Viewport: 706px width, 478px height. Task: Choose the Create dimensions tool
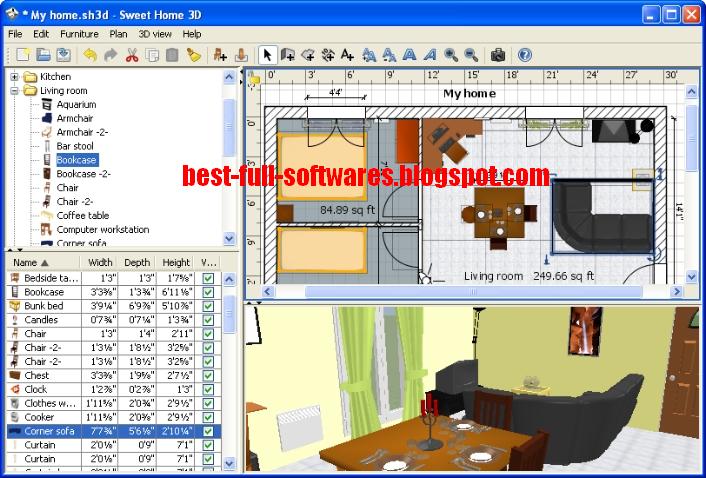pos(328,55)
